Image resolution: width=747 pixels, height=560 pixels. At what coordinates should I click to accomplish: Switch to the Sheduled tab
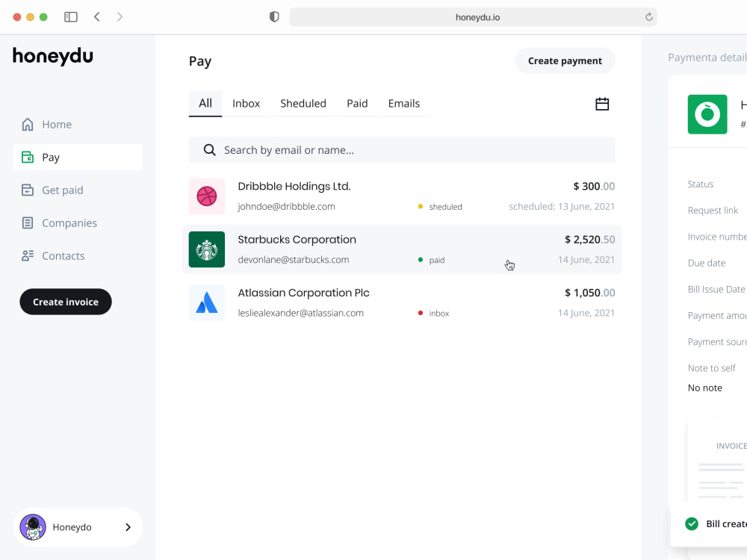(x=303, y=103)
